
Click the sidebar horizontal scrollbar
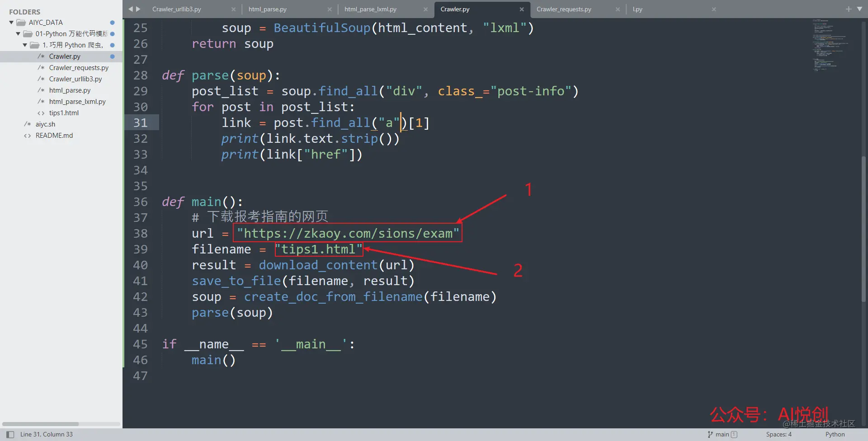tap(41, 424)
